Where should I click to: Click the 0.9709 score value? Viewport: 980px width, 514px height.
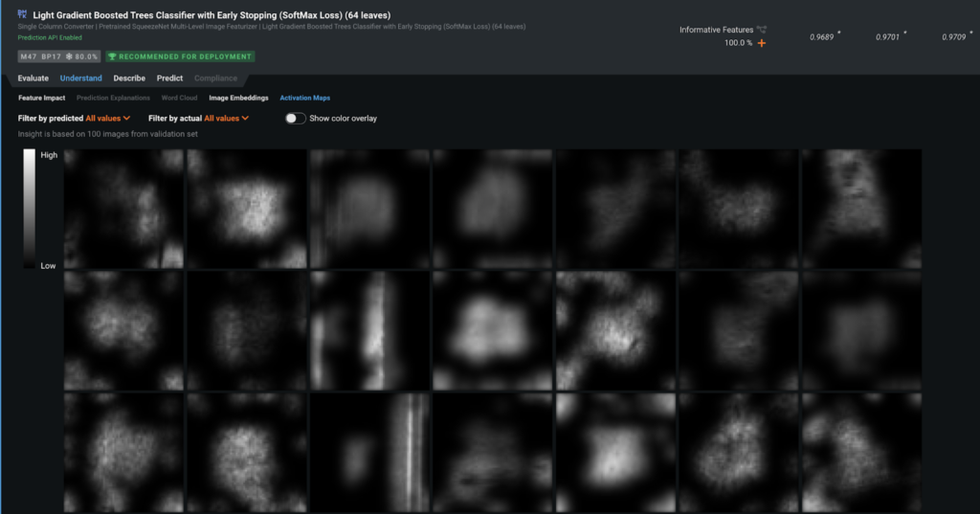pos(954,37)
